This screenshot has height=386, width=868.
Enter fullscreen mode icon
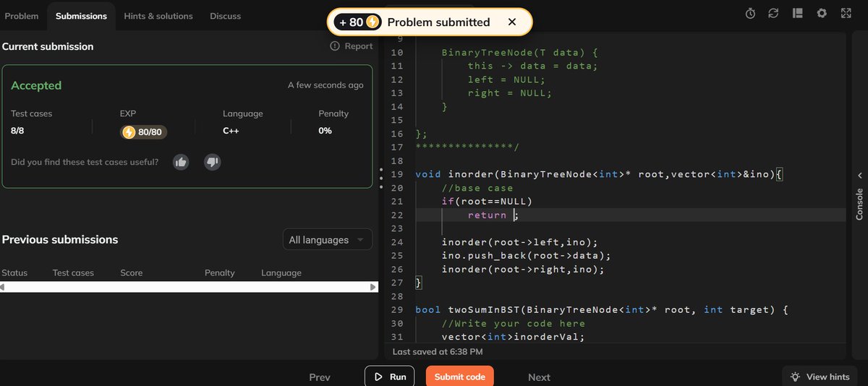(846, 13)
